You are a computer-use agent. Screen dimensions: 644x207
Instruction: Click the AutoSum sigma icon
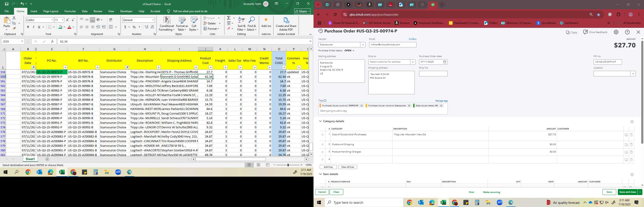[229, 18]
